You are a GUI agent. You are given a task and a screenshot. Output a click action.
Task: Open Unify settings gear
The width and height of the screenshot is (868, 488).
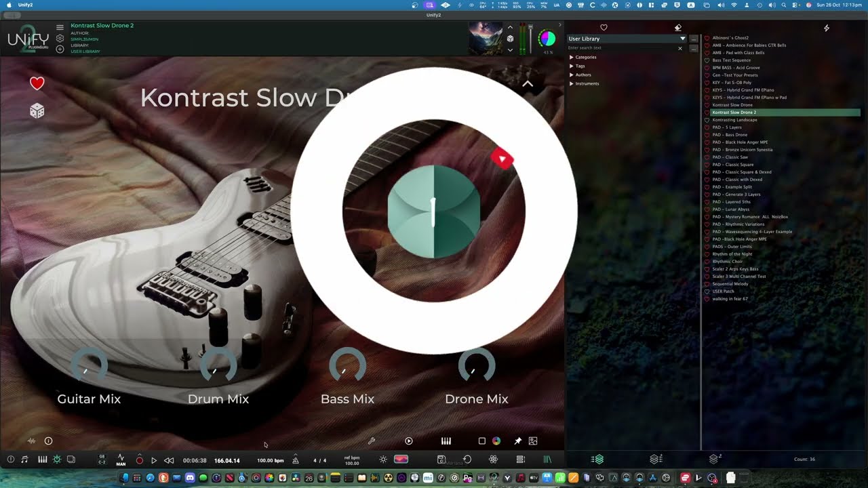(60, 39)
